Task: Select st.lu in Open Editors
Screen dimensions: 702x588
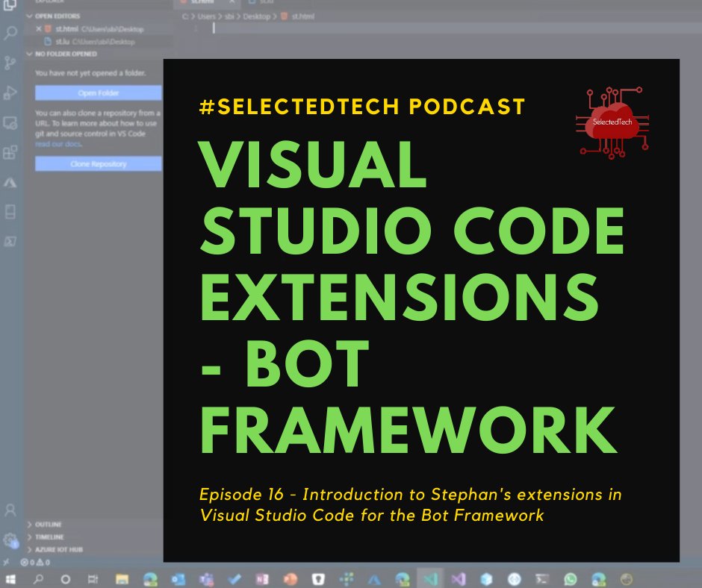Action: point(99,42)
